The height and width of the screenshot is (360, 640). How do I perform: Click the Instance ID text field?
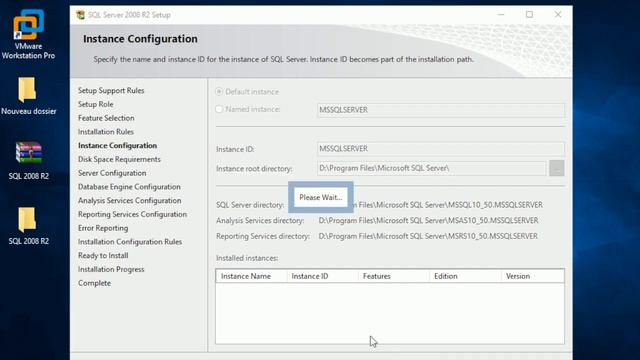[441, 149]
